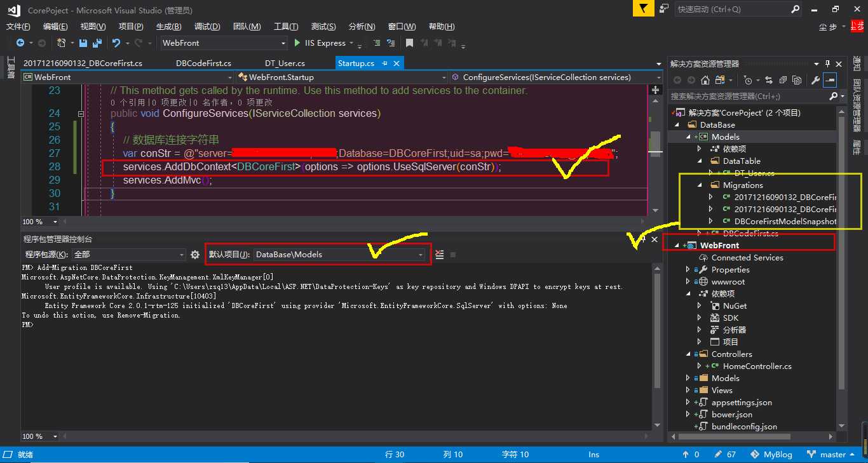
Task: Click the unpublished commits 0 arrow indicator
Action: tap(691, 455)
